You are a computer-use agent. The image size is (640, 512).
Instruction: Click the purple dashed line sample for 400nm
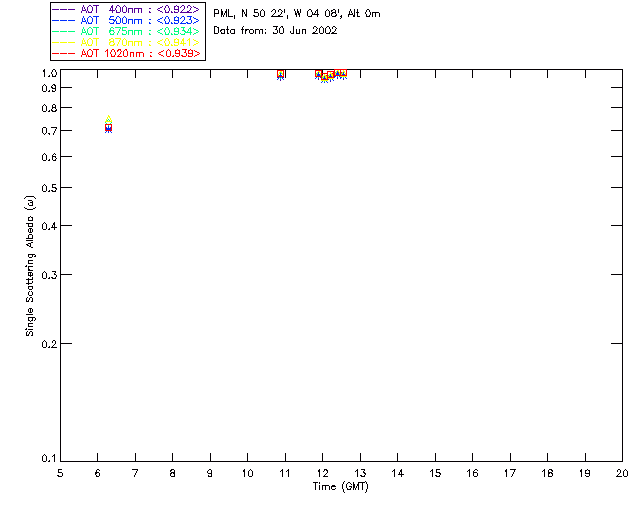pos(64,9)
